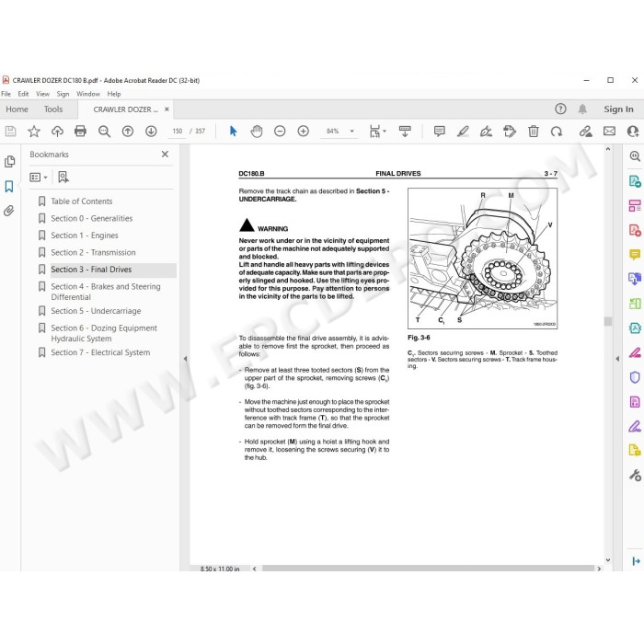The width and height of the screenshot is (644, 644).
Task: Open the Sign document pen tool
Action: click(487, 131)
